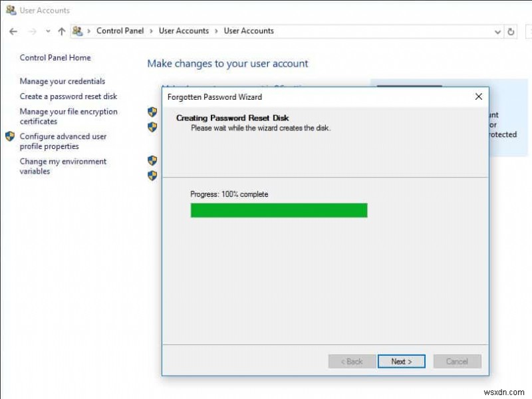Click the green progress bar
The height and width of the screenshot is (399, 532).
[x=278, y=210]
